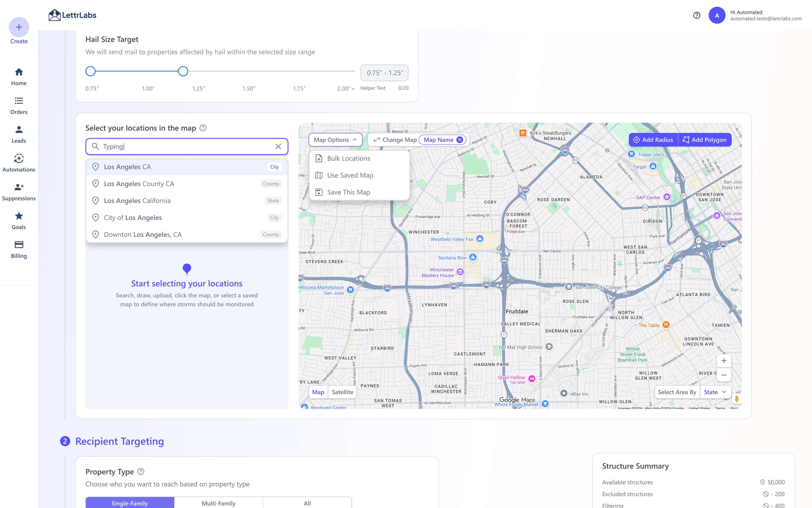812x508 pixels.
Task: Collapse the Map Options dropdown
Action: point(335,140)
